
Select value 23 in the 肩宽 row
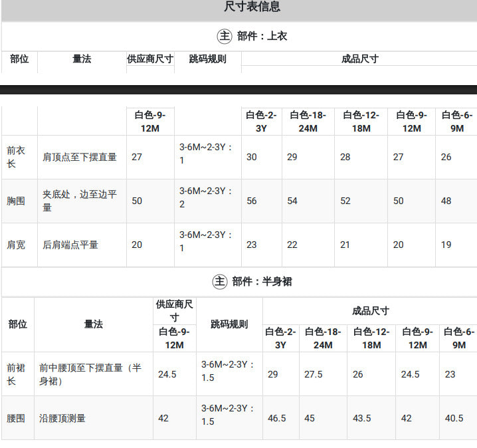252,245
